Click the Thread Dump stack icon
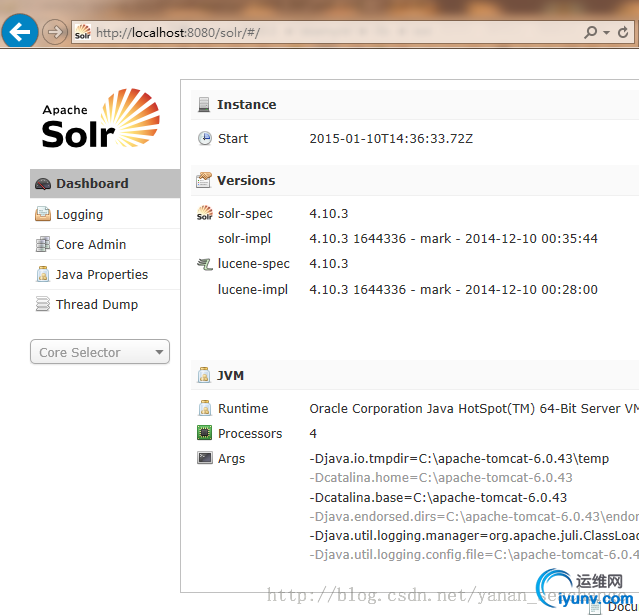 [43, 304]
